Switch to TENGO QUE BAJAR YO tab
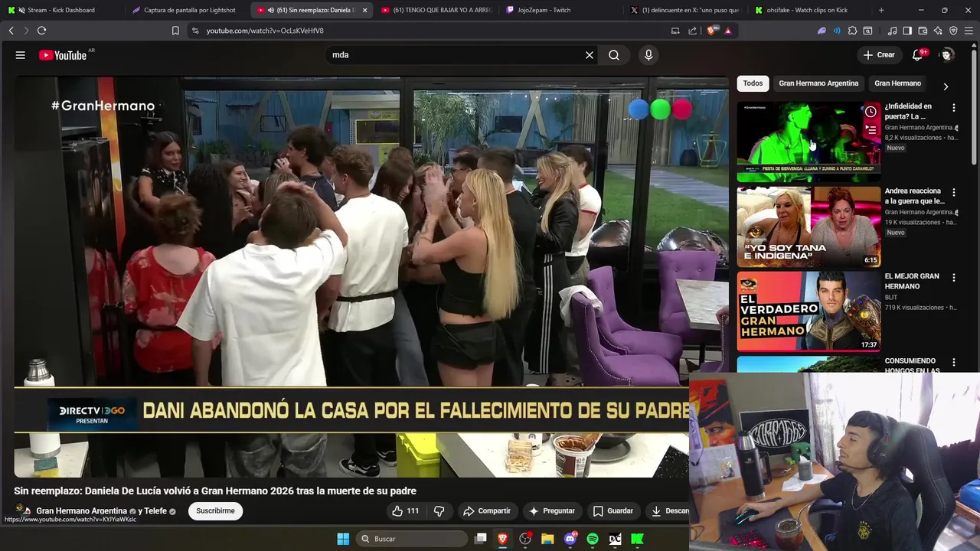This screenshot has width=980, height=551. point(436,10)
